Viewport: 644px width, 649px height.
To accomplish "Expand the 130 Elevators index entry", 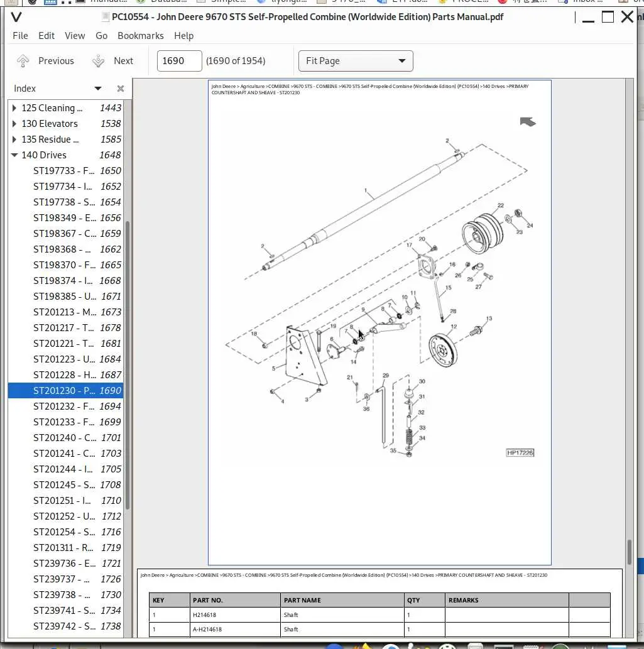I will pyautogui.click(x=14, y=124).
